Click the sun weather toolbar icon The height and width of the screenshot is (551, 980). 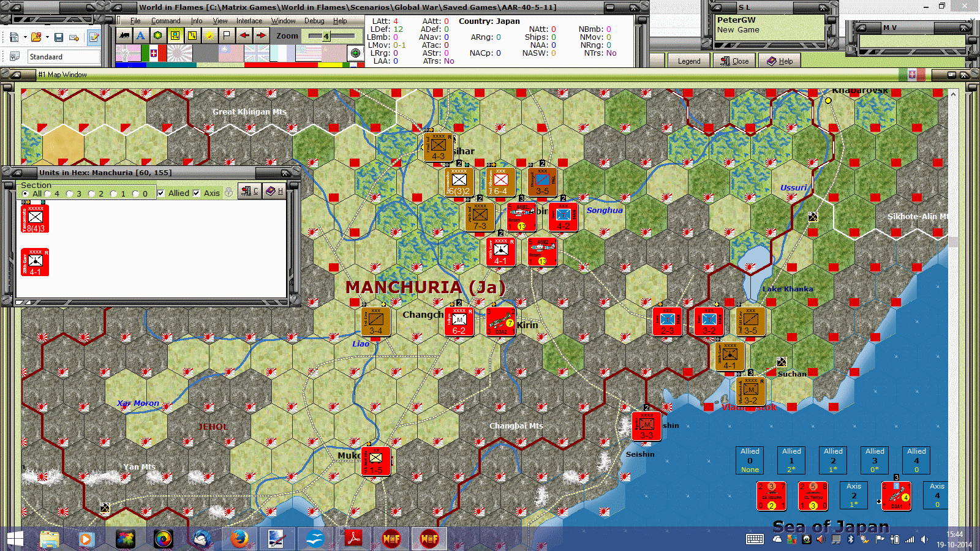209,36
